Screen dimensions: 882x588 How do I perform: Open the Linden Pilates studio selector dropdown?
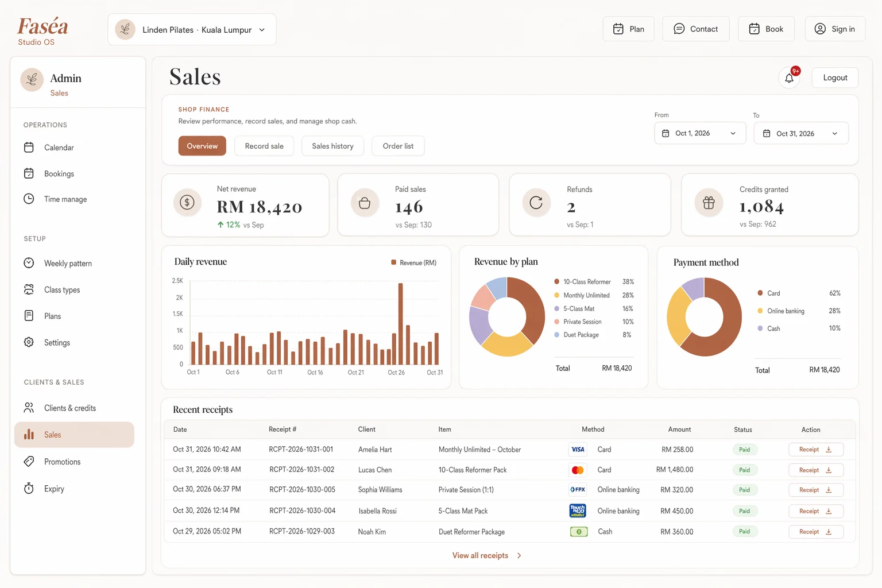[192, 30]
